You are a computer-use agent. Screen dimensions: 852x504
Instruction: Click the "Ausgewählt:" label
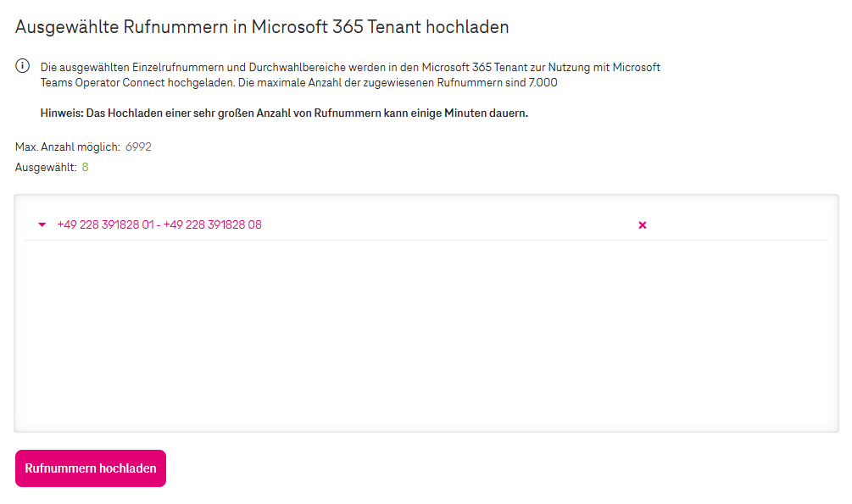pyautogui.click(x=46, y=168)
